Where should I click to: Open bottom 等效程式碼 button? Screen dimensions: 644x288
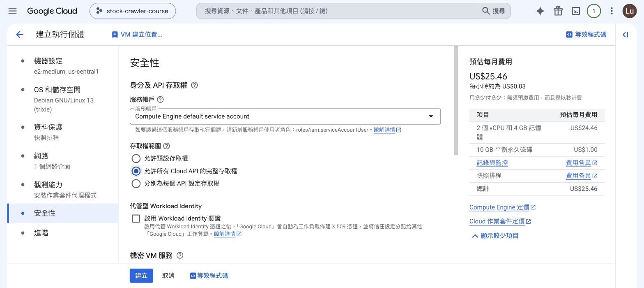209,276
